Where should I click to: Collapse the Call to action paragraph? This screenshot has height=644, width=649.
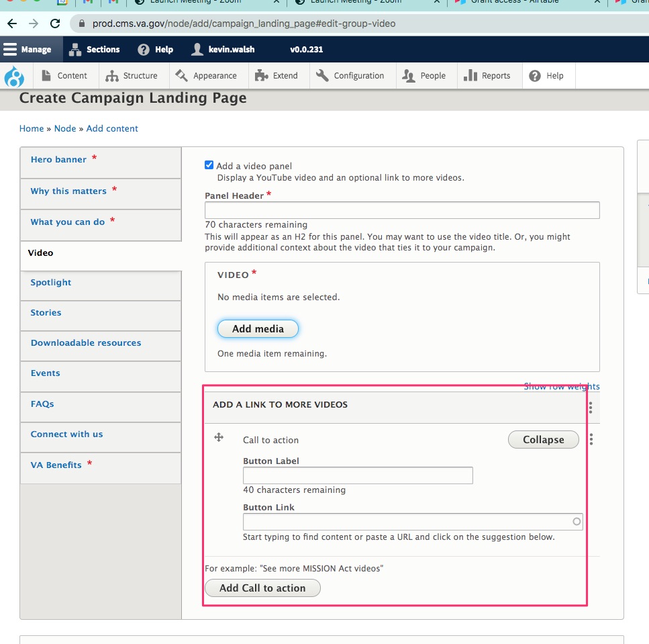point(543,439)
